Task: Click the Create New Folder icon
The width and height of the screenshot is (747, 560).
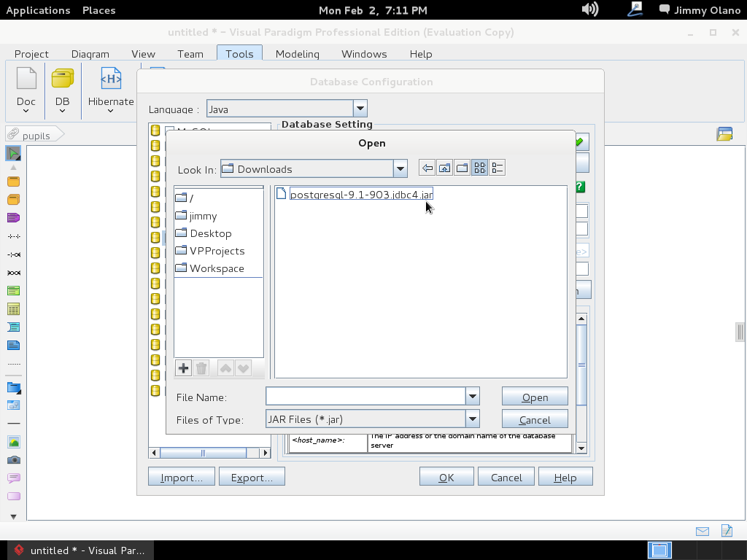Action: click(462, 168)
